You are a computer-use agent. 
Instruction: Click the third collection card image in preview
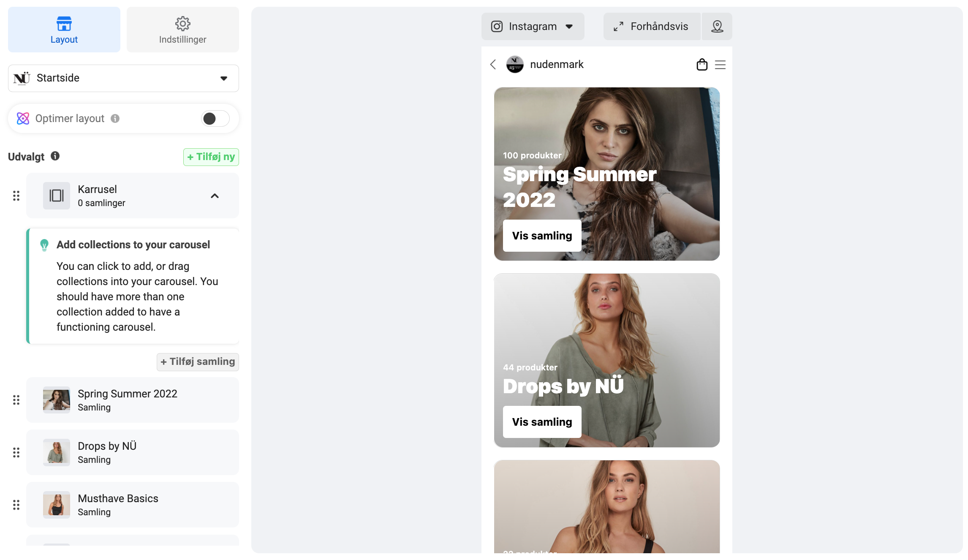pos(607,506)
